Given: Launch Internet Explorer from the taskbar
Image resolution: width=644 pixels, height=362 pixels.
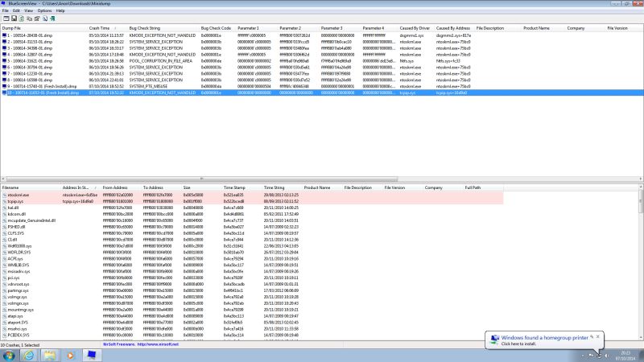Looking at the screenshot, I should pyautogui.click(x=29, y=356).
